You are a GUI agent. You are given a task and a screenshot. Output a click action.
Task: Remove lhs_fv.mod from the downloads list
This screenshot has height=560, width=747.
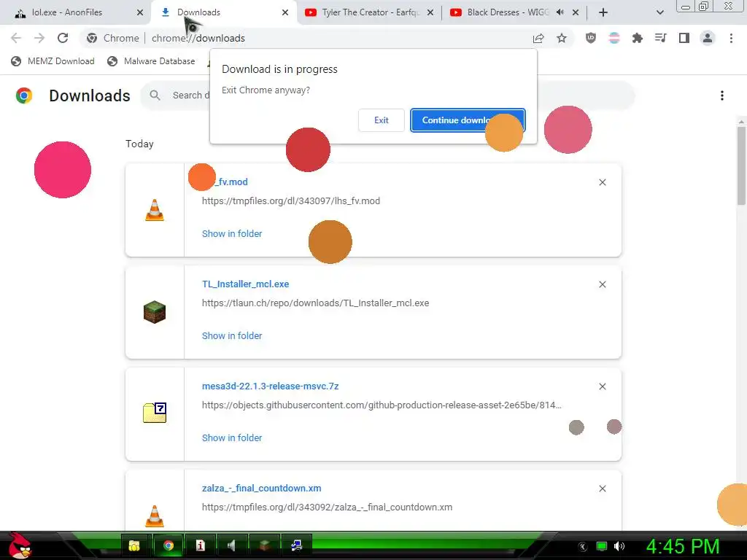pos(602,182)
